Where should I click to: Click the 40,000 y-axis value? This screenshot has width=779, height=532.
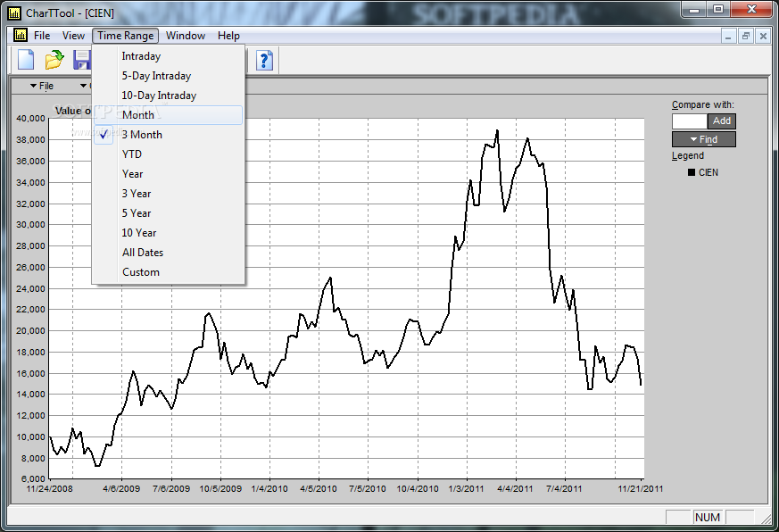[31, 119]
